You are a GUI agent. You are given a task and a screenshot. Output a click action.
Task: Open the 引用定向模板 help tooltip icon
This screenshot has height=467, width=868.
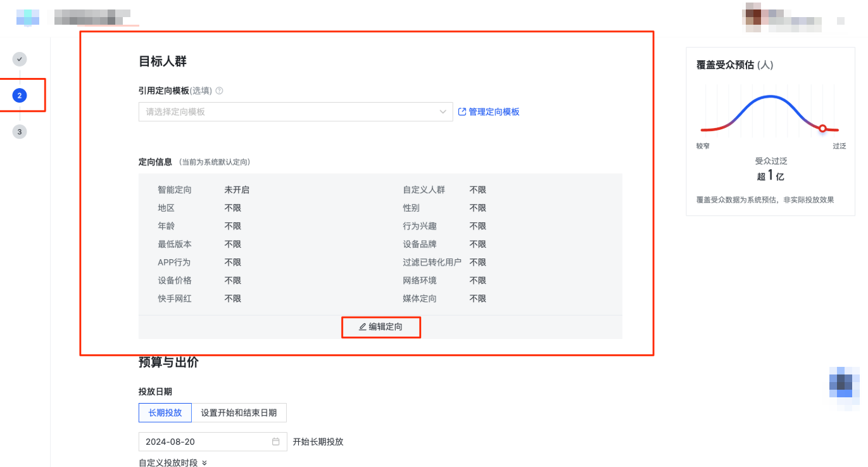point(218,91)
